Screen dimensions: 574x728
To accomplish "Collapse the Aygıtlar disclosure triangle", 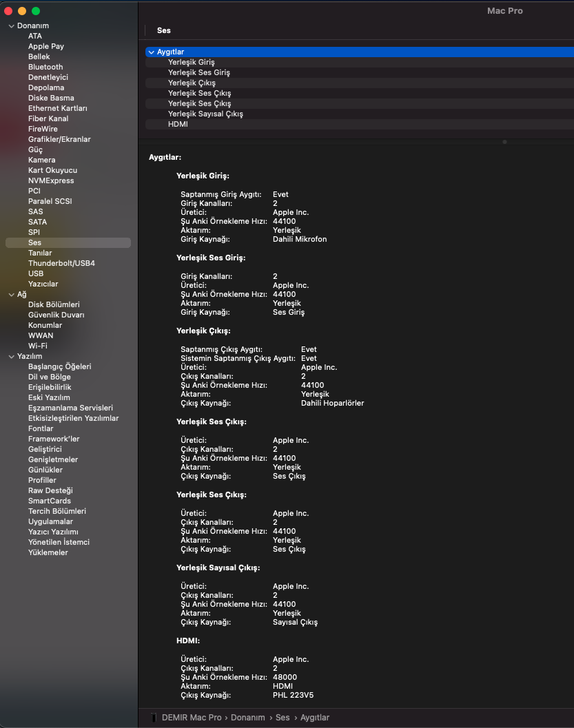I will [x=150, y=52].
